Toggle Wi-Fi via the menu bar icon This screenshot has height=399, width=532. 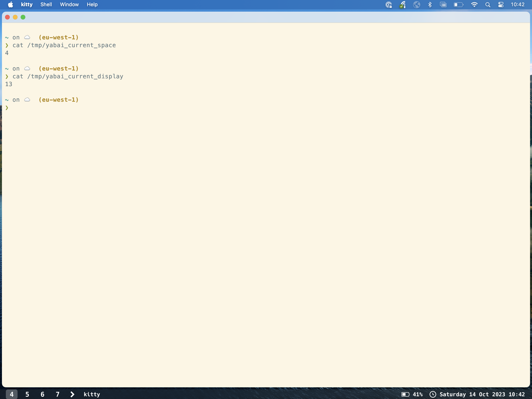tap(474, 4)
